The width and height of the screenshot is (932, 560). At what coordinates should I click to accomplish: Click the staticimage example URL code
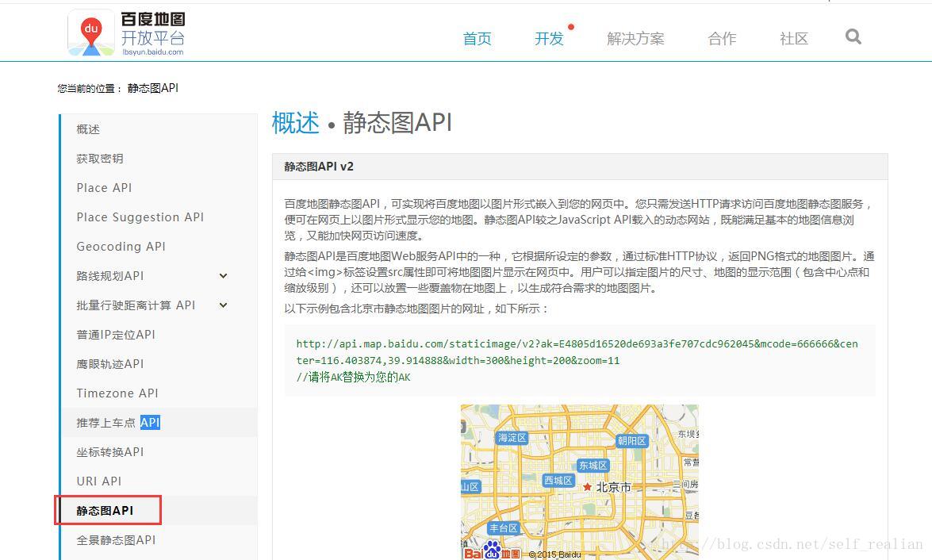click(577, 352)
